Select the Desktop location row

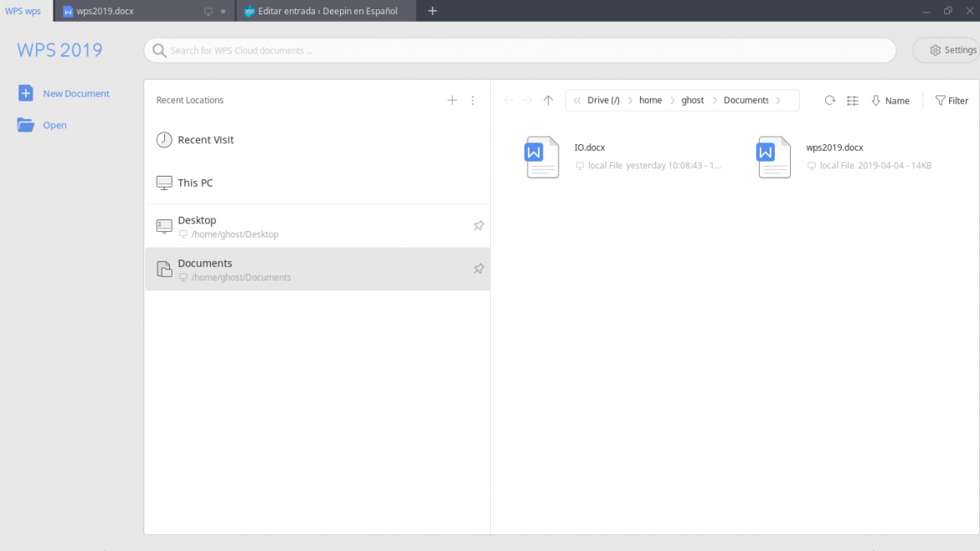click(317, 225)
